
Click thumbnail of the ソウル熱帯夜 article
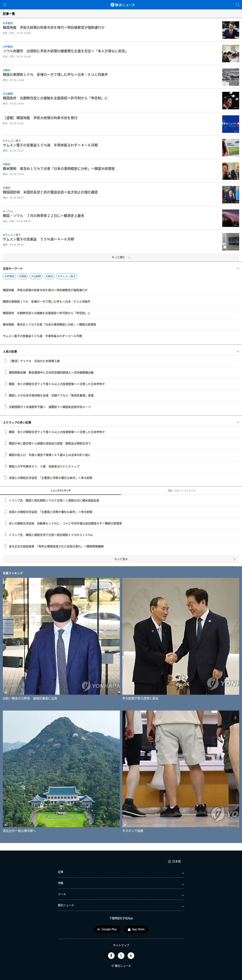231,218
